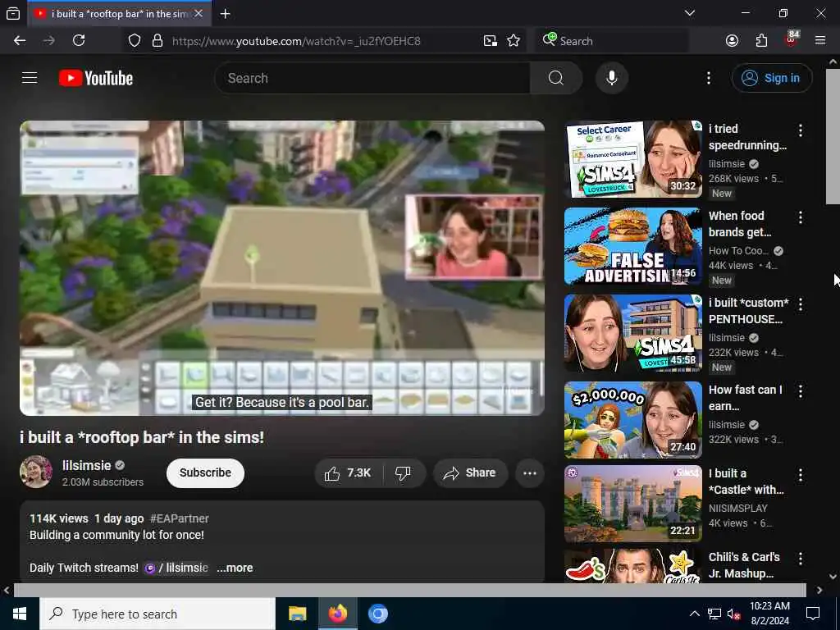Image resolution: width=840 pixels, height=630 pixels.
Task: Go back with browser back arrow
Action: [20, 41]
